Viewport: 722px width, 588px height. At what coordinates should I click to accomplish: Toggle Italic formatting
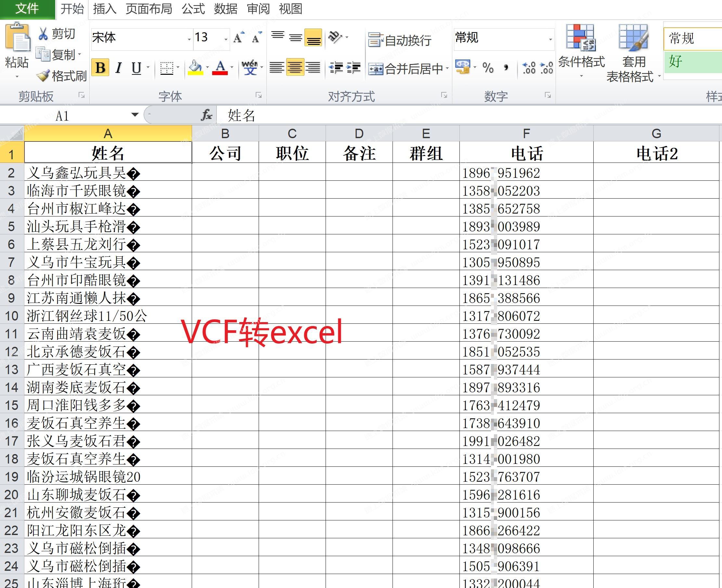118,68
